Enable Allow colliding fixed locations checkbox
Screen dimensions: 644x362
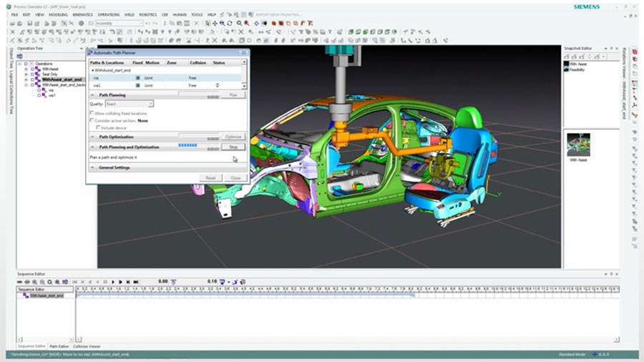[92, 113]
